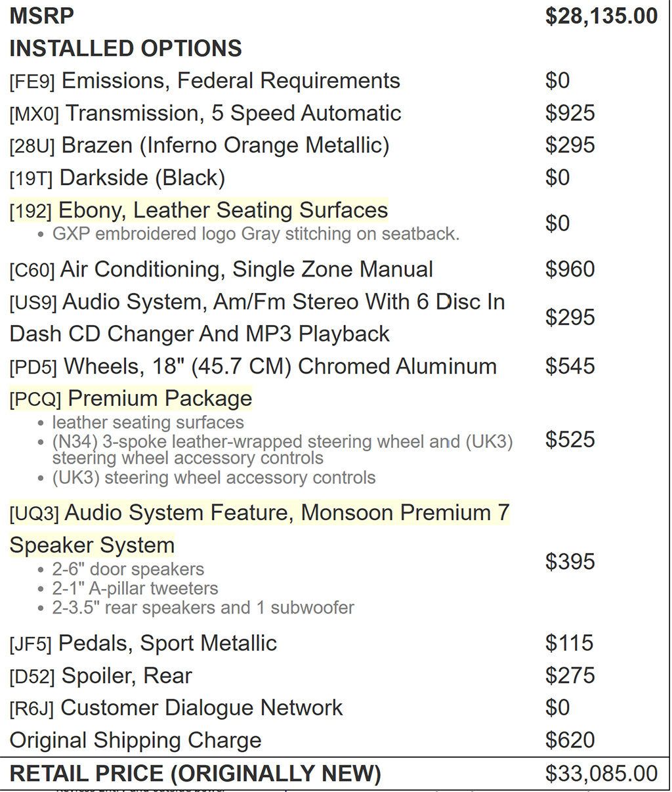The width and height of the screenshot is (672, 792).
Task: Click the $33,085.00 retail price total
Action: pyautogui.click(x=601, y=774)
